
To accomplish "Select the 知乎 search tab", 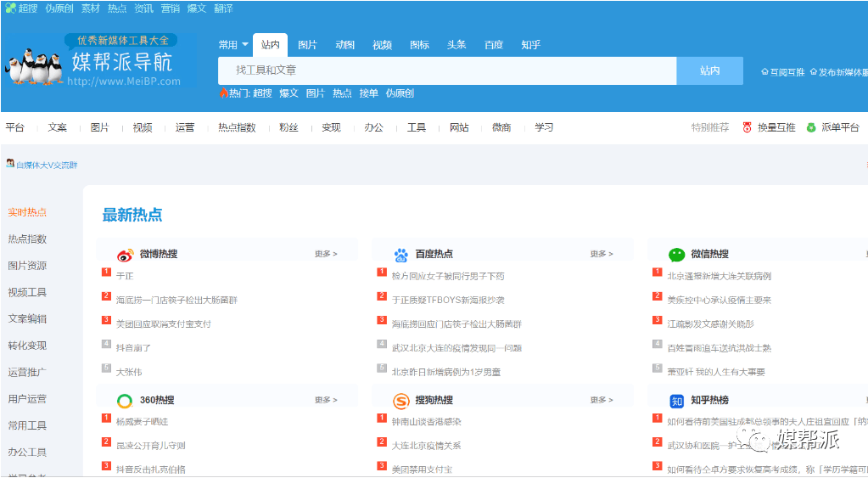I will [530, 45].
